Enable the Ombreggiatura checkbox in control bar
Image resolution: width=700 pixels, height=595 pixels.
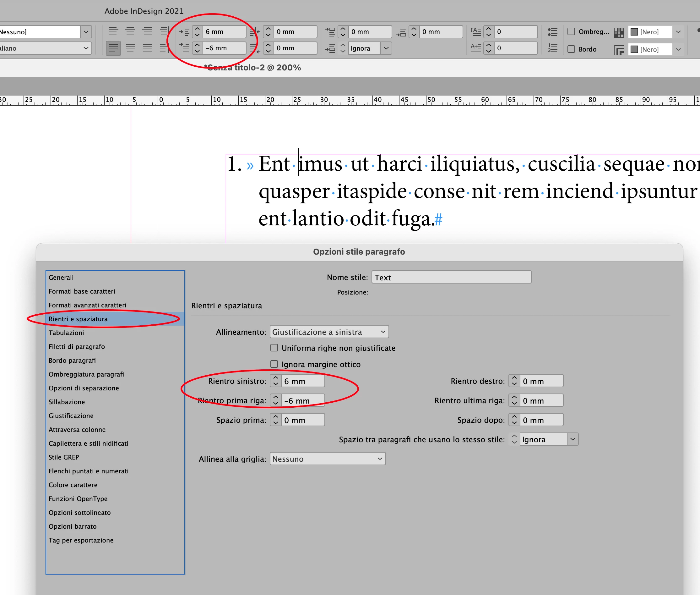click(x=571, y=31)
